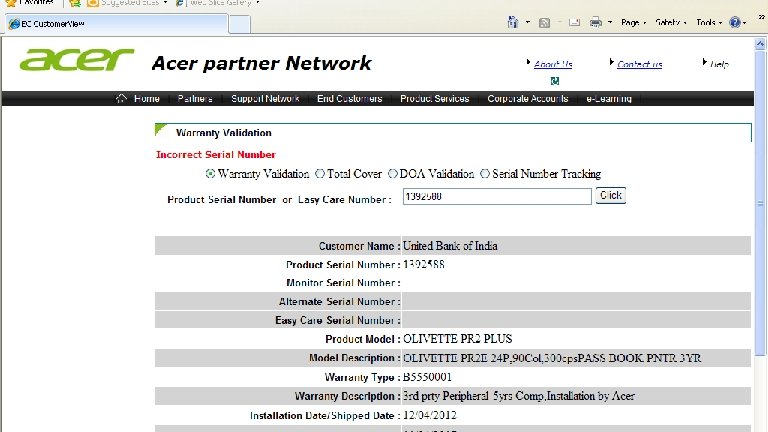Viewport: 768px width, 432px height.
Task: Click the Home house icon in navigation bar
Action: pyautogui.click(x=121, y=98)
